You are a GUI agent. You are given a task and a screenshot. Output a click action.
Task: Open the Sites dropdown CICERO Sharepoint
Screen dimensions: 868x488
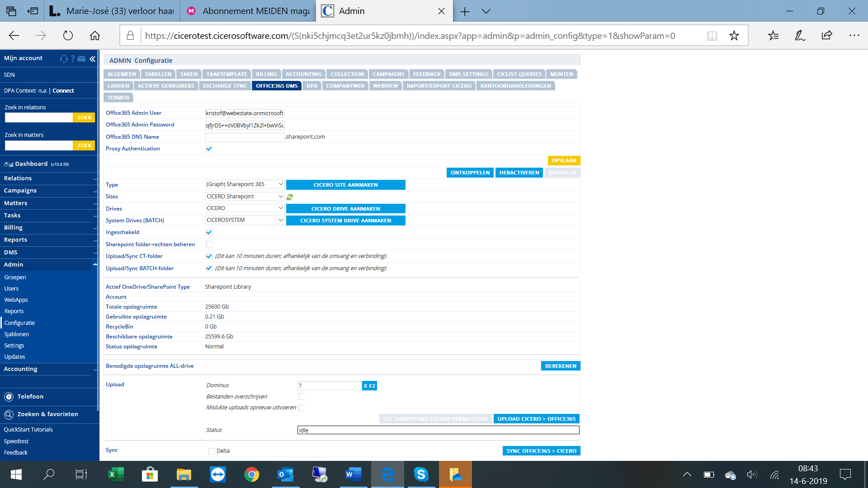tap(245, 197)
